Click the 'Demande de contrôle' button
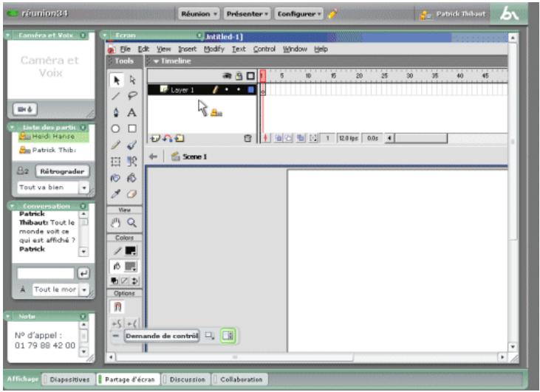The image size is (540, 392). pyautogui.click(x=162, y=336)
